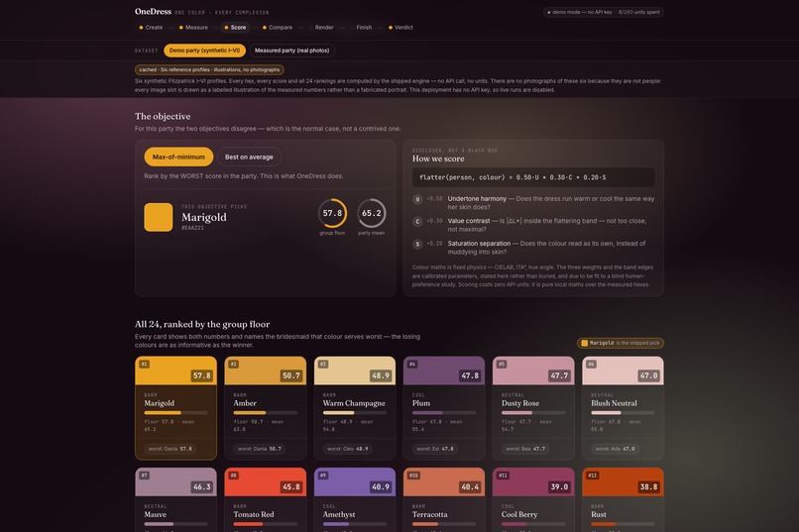Open the Finish step
Screen dimensions: 799x532
pyautogui.click(x=361, y=28)
